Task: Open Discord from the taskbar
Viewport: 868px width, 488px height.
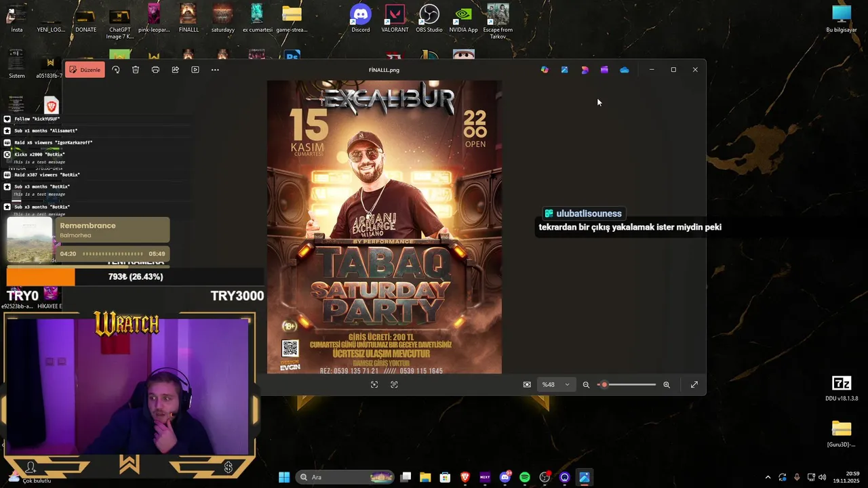Action: tap(505, 477)
